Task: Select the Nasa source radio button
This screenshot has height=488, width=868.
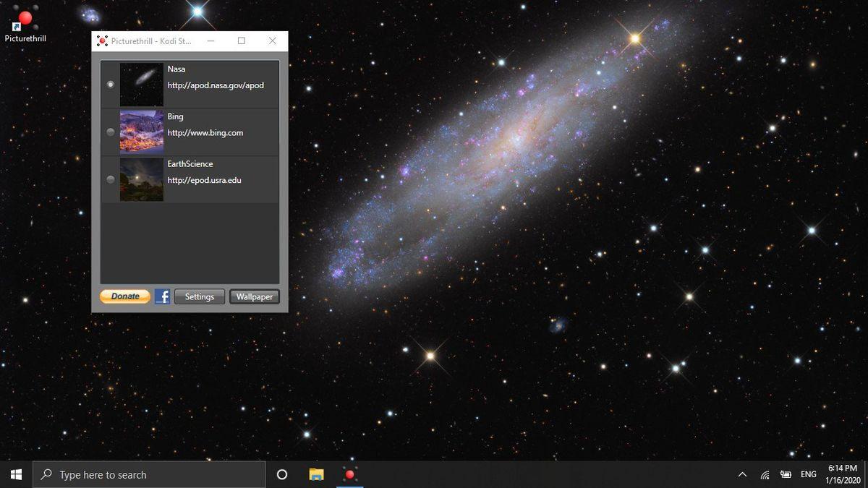Action: coord(111,85)
